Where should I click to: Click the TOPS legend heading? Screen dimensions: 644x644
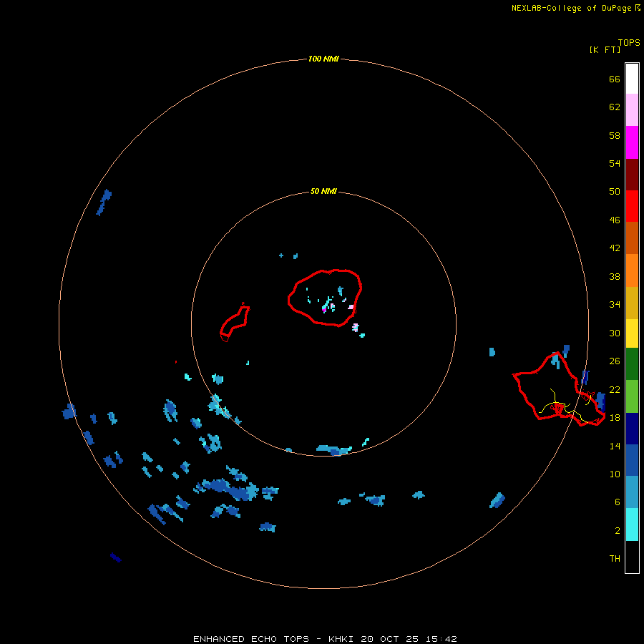629,42
